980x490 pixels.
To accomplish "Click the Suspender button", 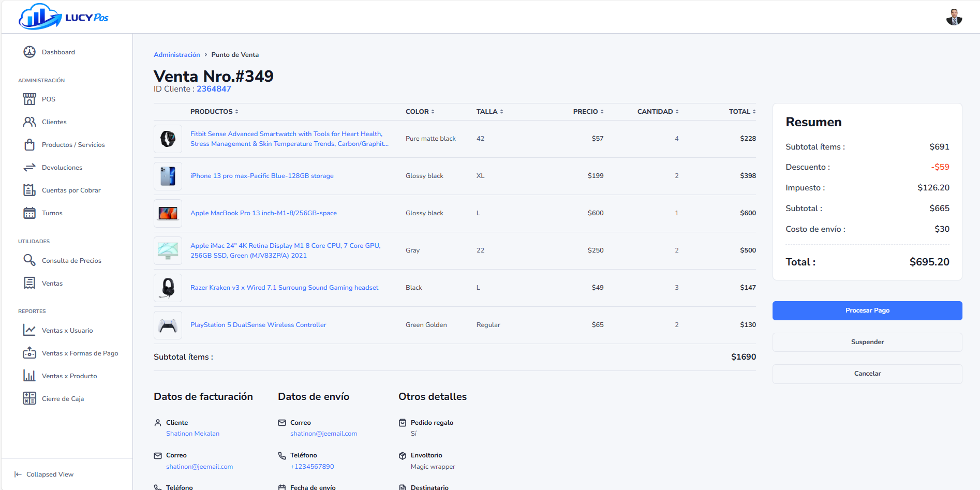I will 867,342.
